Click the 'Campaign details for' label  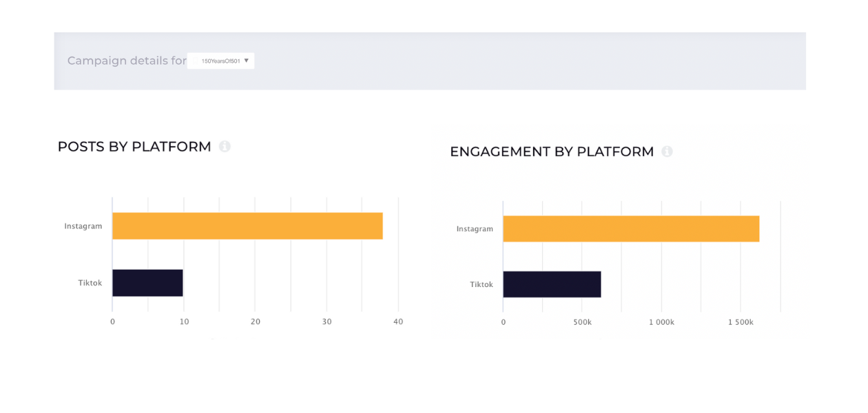click(127, 61)
